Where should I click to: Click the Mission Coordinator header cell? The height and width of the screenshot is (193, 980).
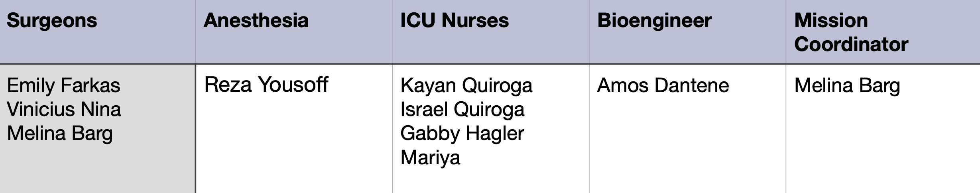851,32
